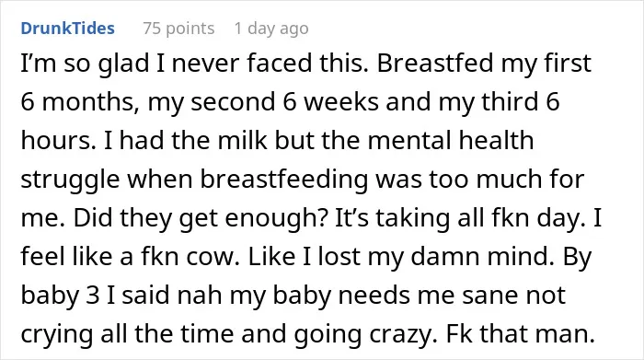Click the 75 points score label
Viewport: 644px width, 360px height.
point(178,29)
